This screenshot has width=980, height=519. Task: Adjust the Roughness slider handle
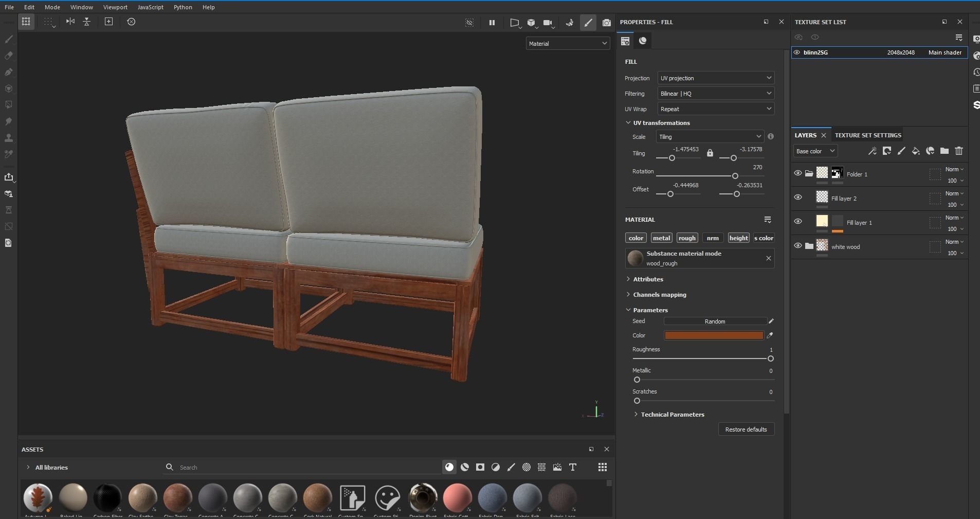point(770,359)
